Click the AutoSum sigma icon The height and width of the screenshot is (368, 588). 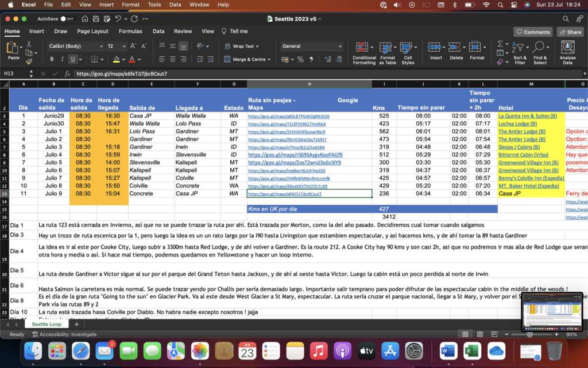point(500,44)
